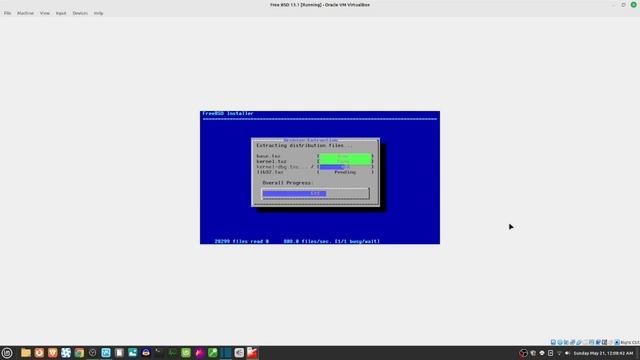The image size is (640, 360).
Task: Click the kernel-dbg.txz progress bar
Action: point(345,167)
